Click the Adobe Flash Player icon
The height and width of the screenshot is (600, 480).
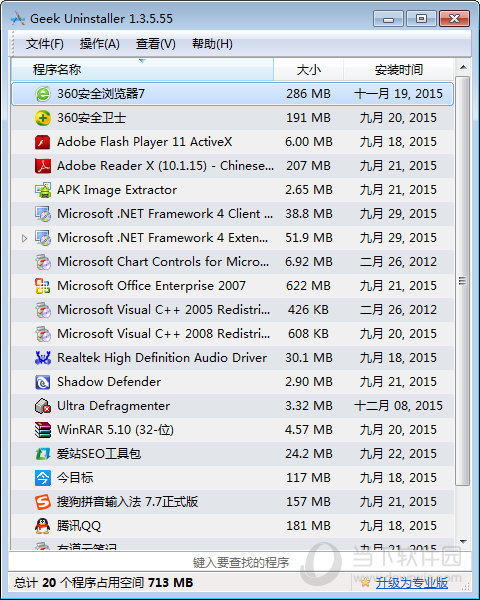coord(42,142)
